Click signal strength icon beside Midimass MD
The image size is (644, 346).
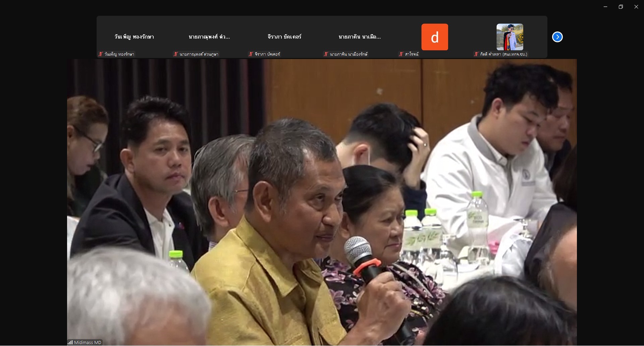pyautogui.click(x=70, y=343)
